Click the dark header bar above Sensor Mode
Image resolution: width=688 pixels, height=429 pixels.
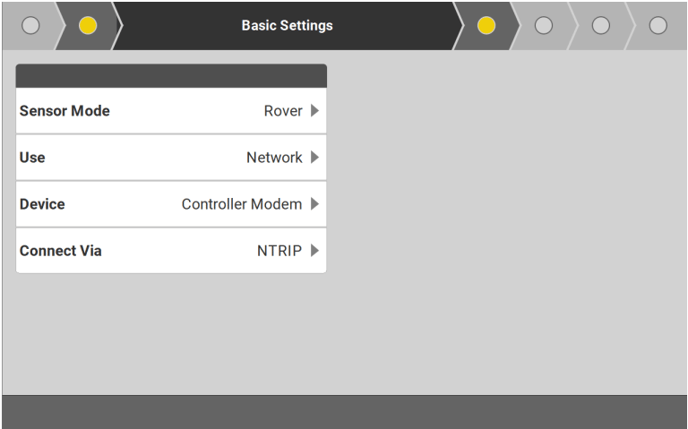pyautogui.click(x=171, y=76)
